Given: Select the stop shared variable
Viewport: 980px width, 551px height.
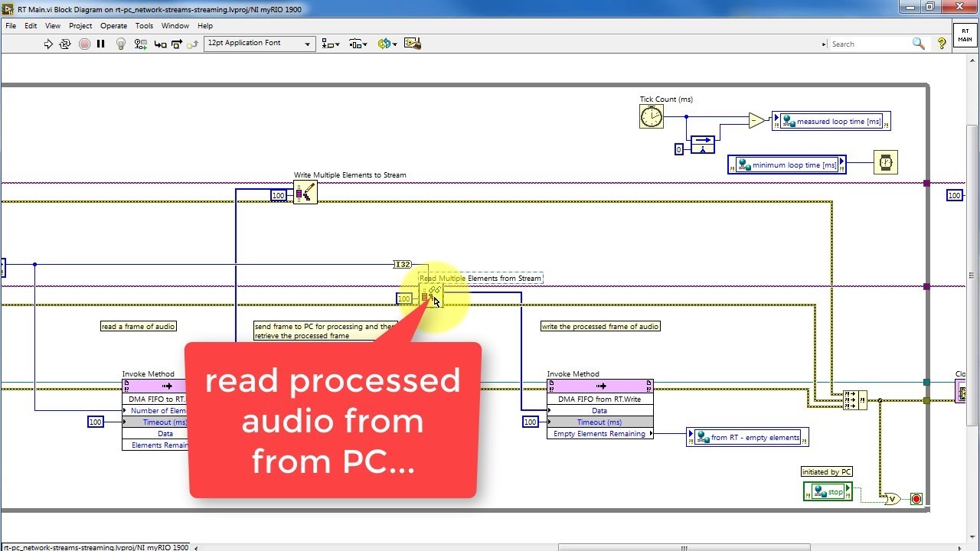Looking at the screenshot, I should pos(827,491).
